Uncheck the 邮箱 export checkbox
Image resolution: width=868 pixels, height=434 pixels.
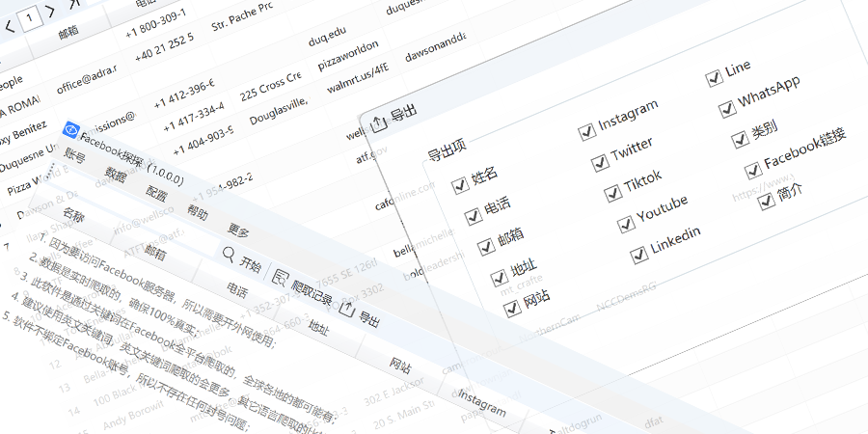pyautogui.click(x=487, y=246)
